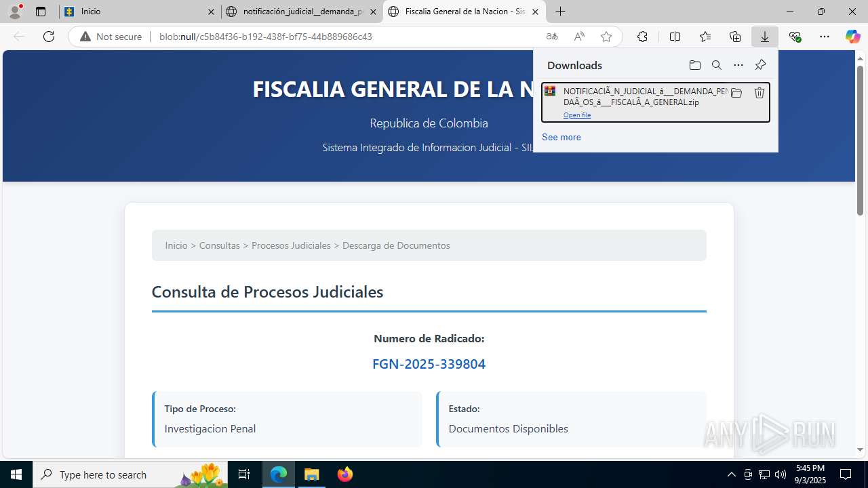Open the browser profile icon

click(x=15, y=12)
